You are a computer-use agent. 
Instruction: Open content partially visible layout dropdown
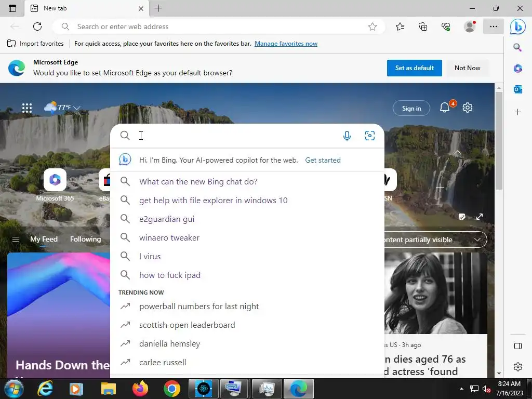435,240
